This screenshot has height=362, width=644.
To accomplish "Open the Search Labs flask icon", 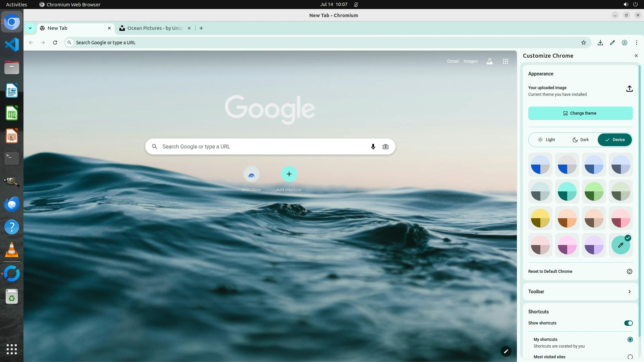I will click(x=489, y=61).
